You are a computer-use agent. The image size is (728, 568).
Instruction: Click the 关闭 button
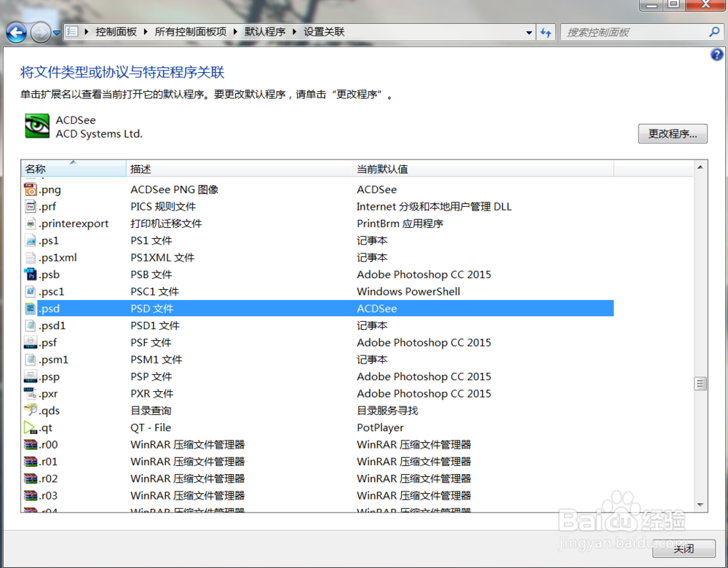tap(684, 548)
